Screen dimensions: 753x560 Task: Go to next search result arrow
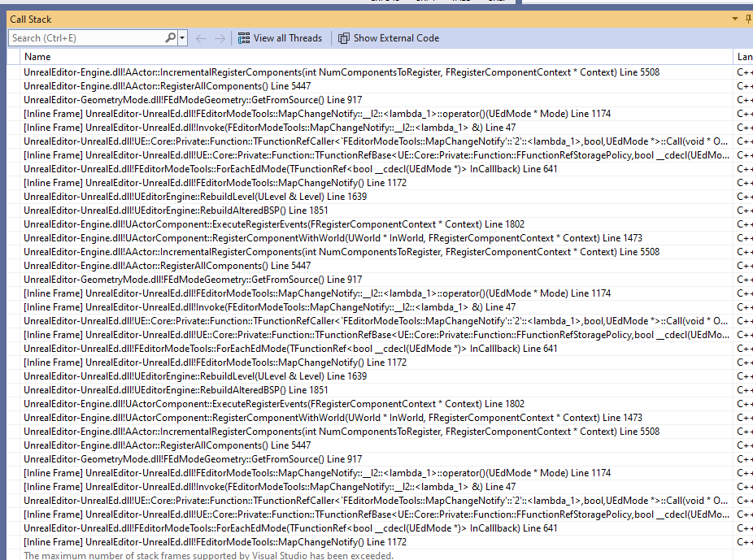220,38
